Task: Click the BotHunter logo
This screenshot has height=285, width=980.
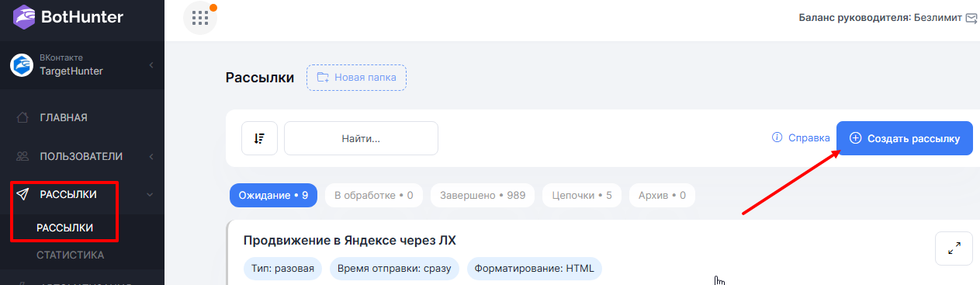Action: (68, 17)
